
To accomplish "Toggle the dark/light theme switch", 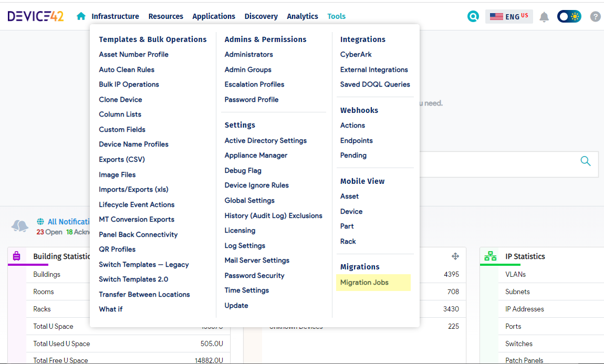I will click(569, 17).
